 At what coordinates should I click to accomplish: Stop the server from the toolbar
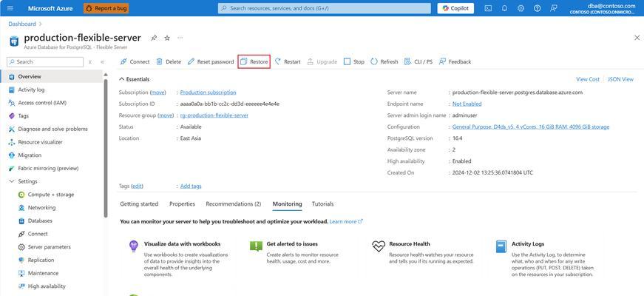pyautogui.click(x=354, y=61)
